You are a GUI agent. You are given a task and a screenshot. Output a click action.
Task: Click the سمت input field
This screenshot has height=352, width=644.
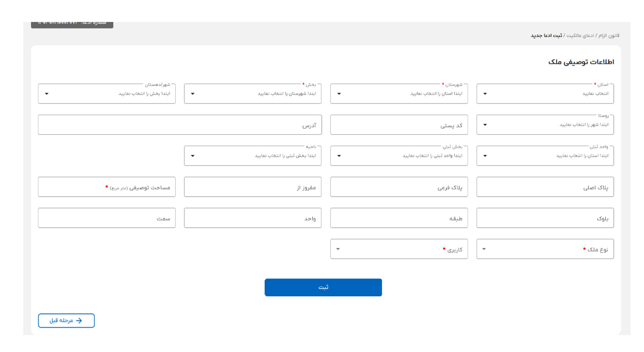click(107, 218)
